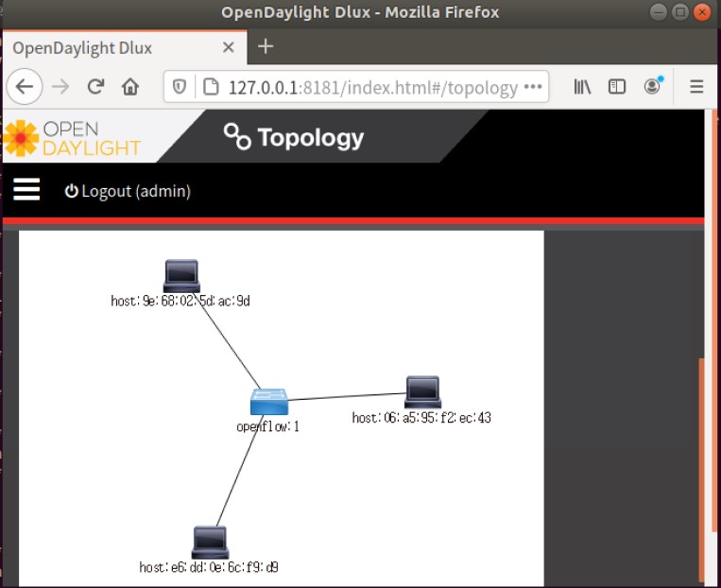Click the Topology heading icon
The image size is (721, 588).
tap(237, 137)
